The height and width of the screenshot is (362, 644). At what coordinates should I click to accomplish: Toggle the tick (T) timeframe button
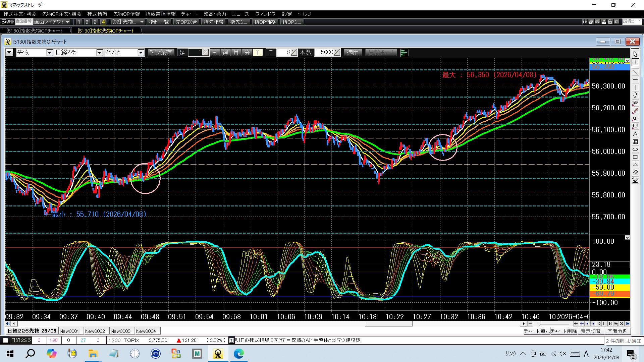pyautogui.click(x=257, y=53)
